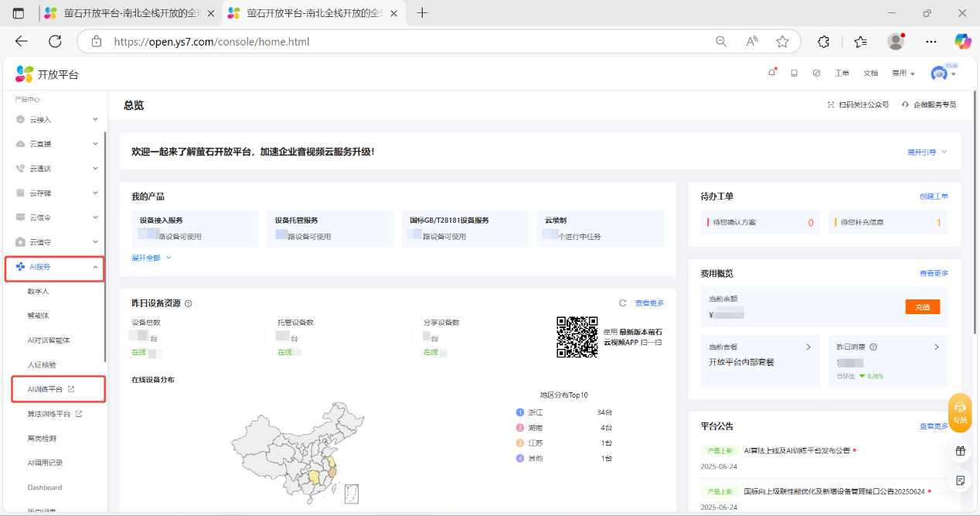Click the QR code image
The image size is (980, 516).
pyautogui.click(x=577, y=337)
